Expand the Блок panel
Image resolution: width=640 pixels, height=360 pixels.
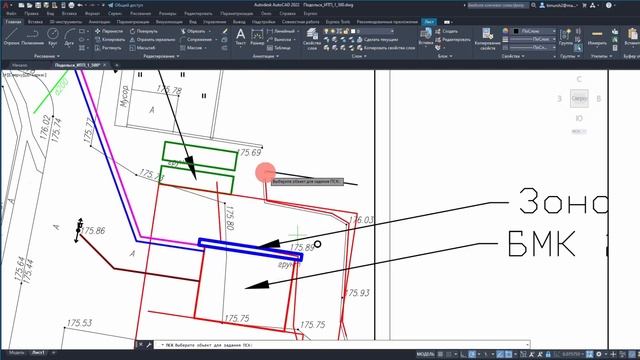tap(445, 56)
